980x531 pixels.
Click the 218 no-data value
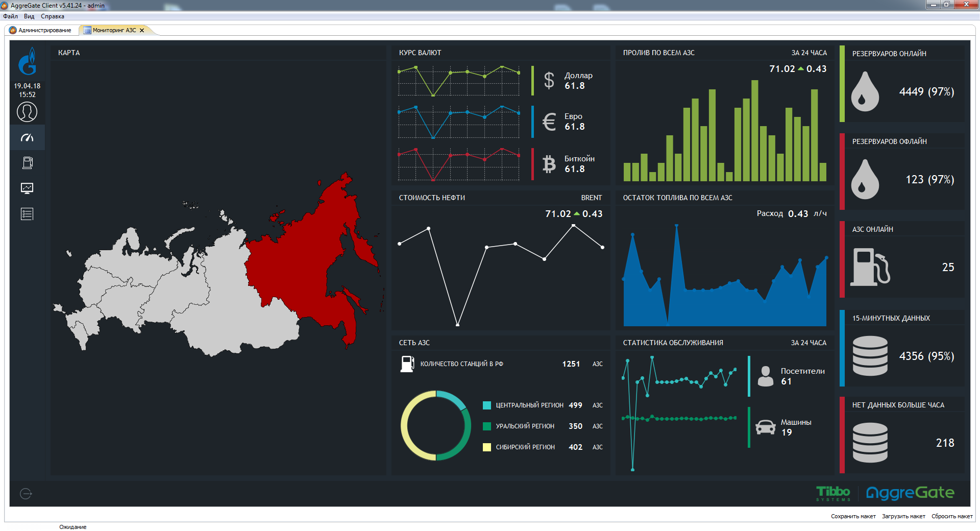(x=945, y=443)
